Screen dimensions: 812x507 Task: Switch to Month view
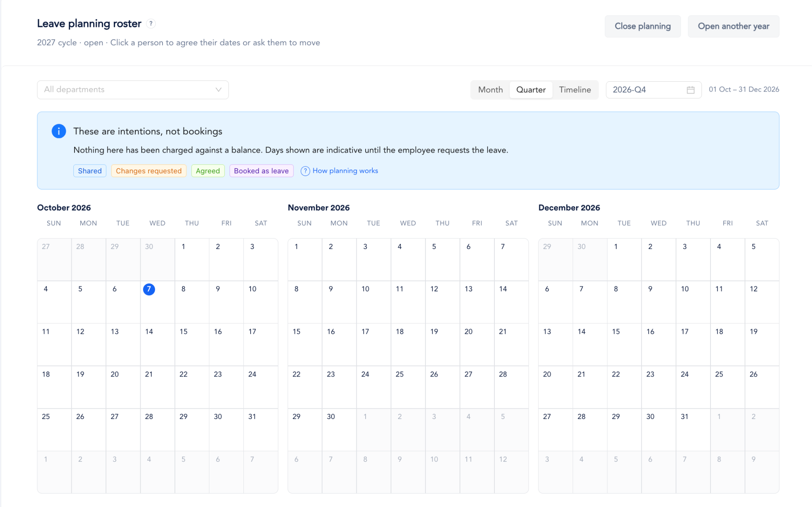click(x=490, y=90)
